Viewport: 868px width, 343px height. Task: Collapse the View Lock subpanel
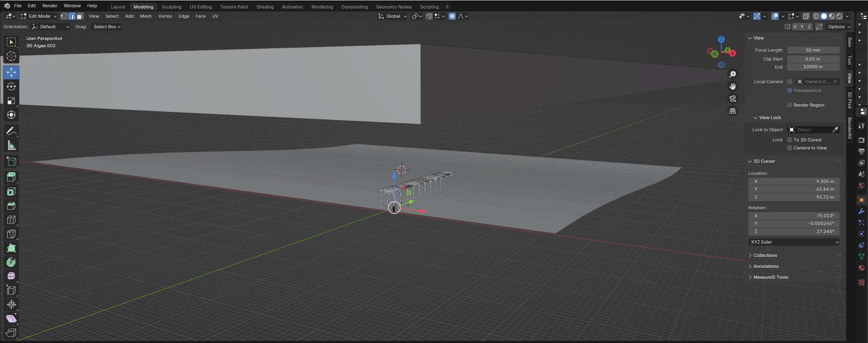(x=770, y=118)
